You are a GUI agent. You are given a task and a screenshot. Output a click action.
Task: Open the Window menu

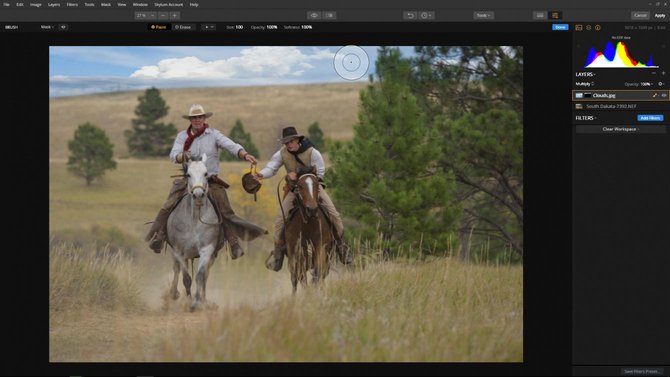point(140,4)
